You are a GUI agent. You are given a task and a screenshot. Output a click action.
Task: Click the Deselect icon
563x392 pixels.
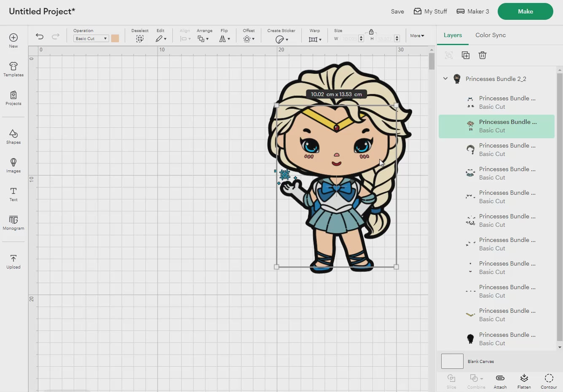tap(139, 39)
